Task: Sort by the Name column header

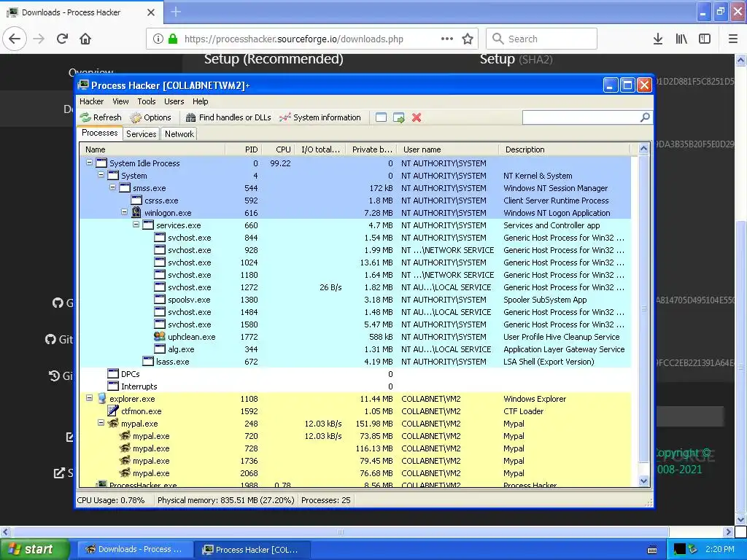Action: [152, 149]
